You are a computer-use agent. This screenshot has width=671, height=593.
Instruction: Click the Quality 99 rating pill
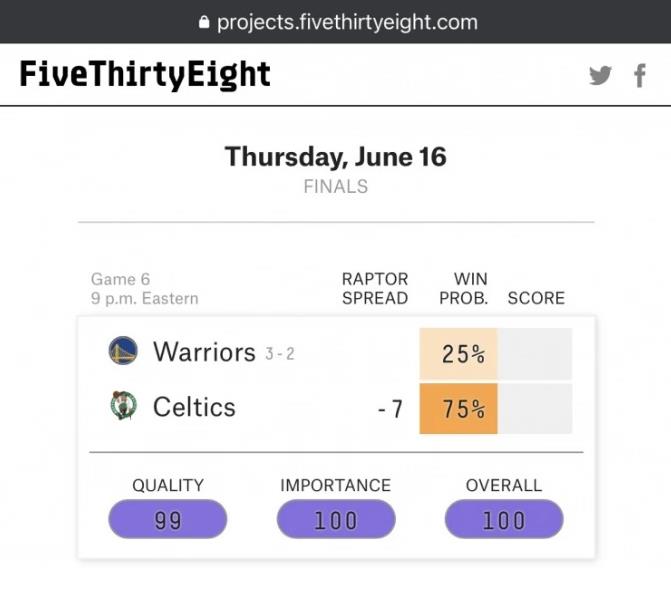[168, 519]
